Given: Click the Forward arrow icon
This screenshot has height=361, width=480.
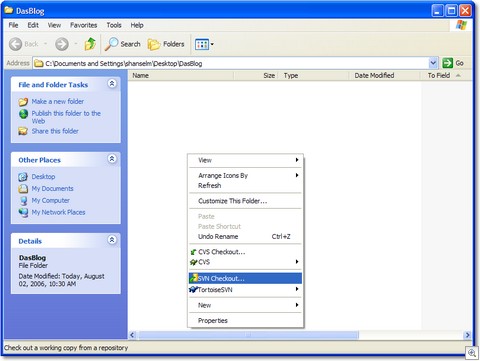Looking at the screenshot, I should click(x=62, y=44).
